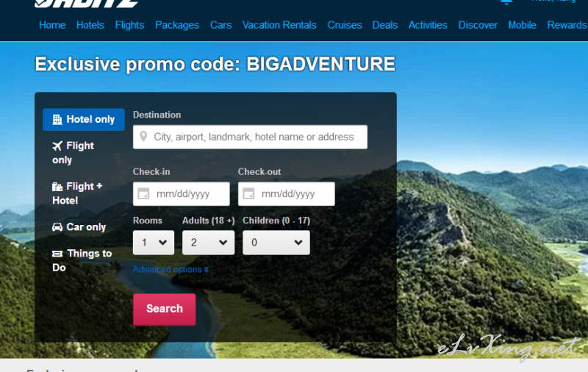Click the car icon beside Car only
Viewport: 588px width, 372px height.
click(57, 227)
